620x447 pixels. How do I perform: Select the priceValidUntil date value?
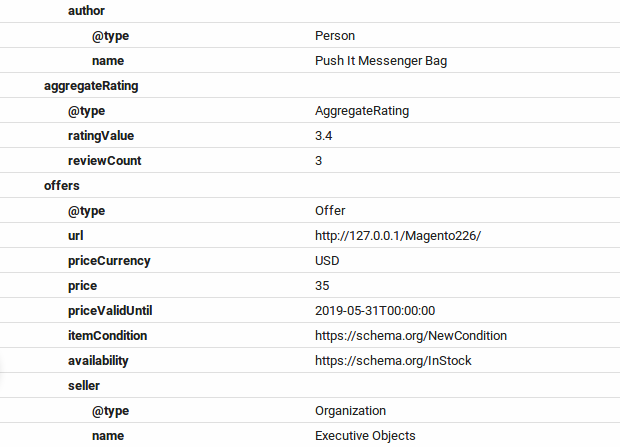click(x=375, y=311)
